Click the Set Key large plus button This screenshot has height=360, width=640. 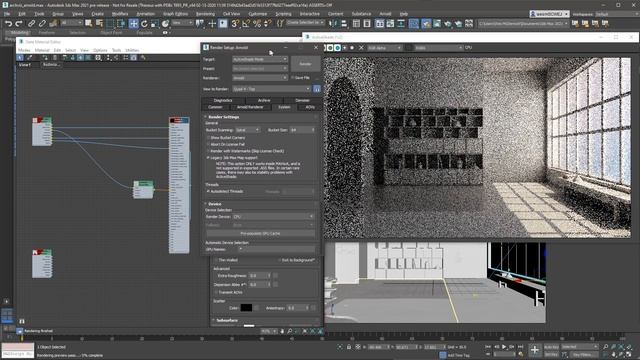tap(534, 350)
